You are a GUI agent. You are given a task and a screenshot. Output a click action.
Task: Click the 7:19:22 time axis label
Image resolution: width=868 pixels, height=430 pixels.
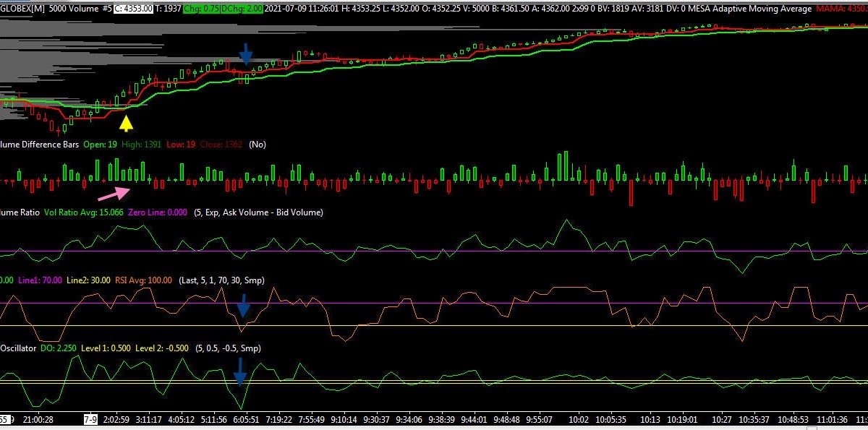coord(278,419)
